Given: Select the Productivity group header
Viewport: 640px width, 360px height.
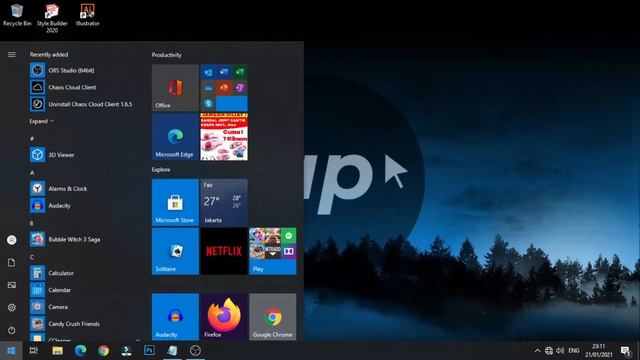Looking at the screenshot, I should (x=167, y=55).
